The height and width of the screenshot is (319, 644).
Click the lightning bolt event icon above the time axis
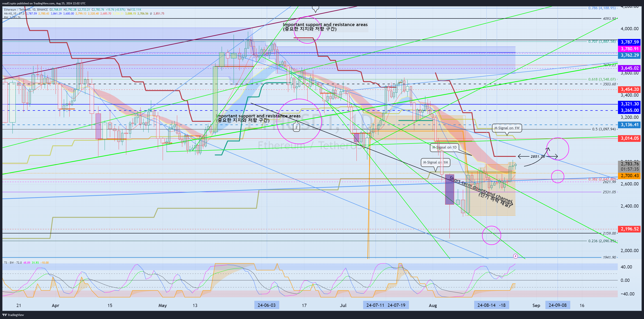point(515,256)
